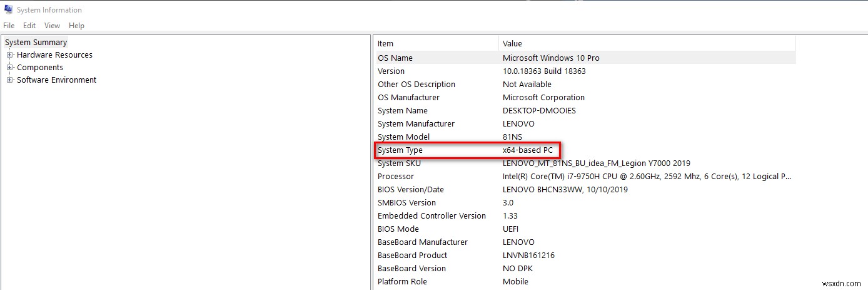Open the Edit menu
The width and height of the screenshot is (868, 290).
29,26
